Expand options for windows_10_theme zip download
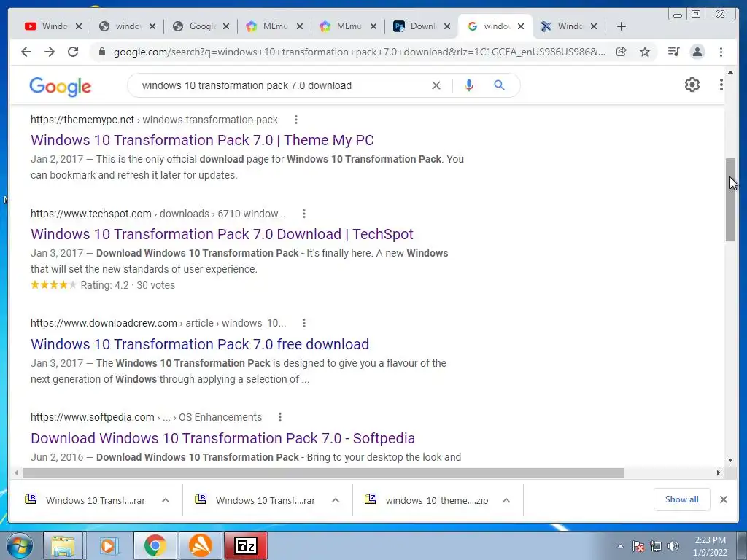The width and height of the screenshot is (747, 560). point(506,500)
